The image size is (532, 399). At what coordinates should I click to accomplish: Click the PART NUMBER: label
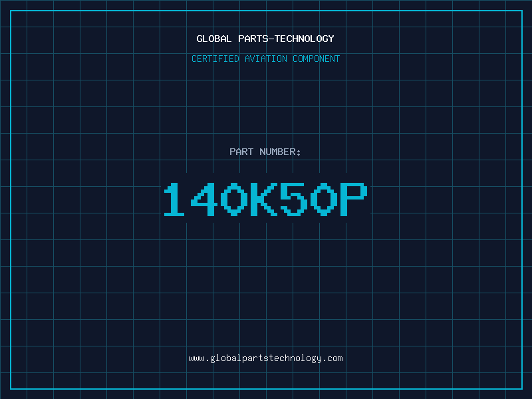pyautogui.click(x=265, y=152)
